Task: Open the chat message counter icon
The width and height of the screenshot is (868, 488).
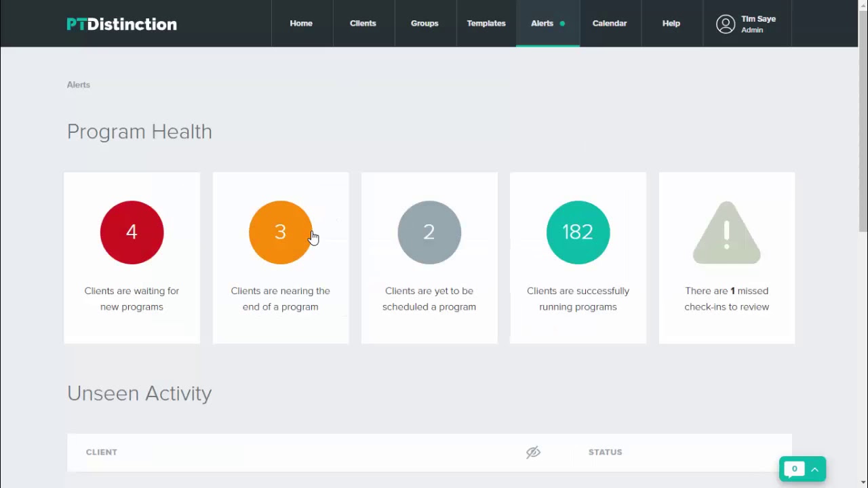Action: [x=794, y=469]
